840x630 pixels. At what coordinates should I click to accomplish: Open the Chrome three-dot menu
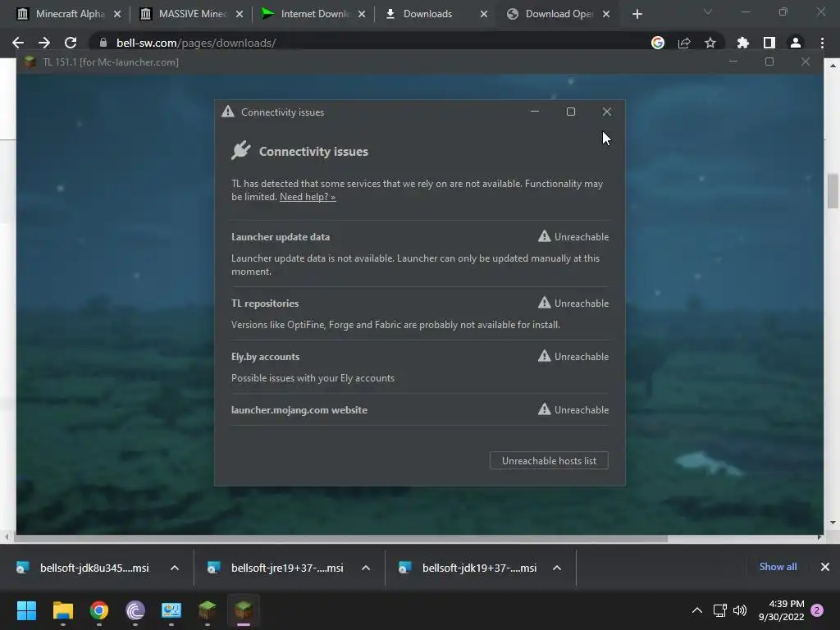(822, 43)
